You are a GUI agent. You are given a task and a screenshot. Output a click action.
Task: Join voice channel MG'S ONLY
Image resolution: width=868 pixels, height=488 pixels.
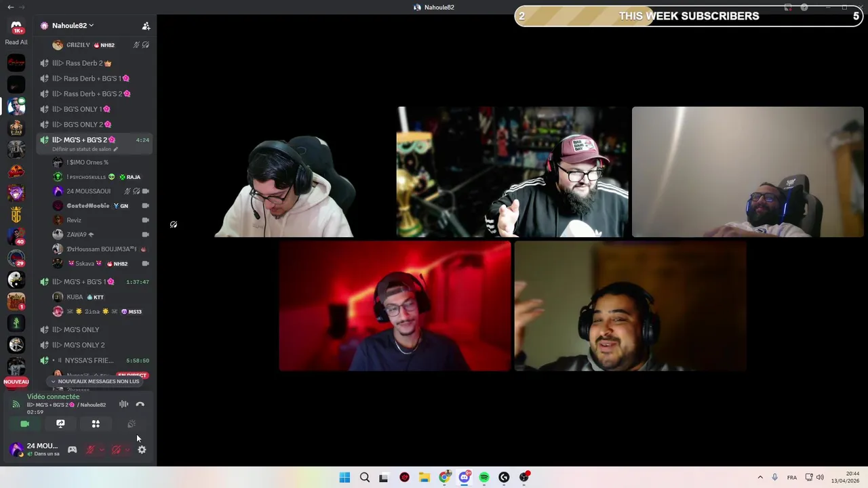point(94,330)
